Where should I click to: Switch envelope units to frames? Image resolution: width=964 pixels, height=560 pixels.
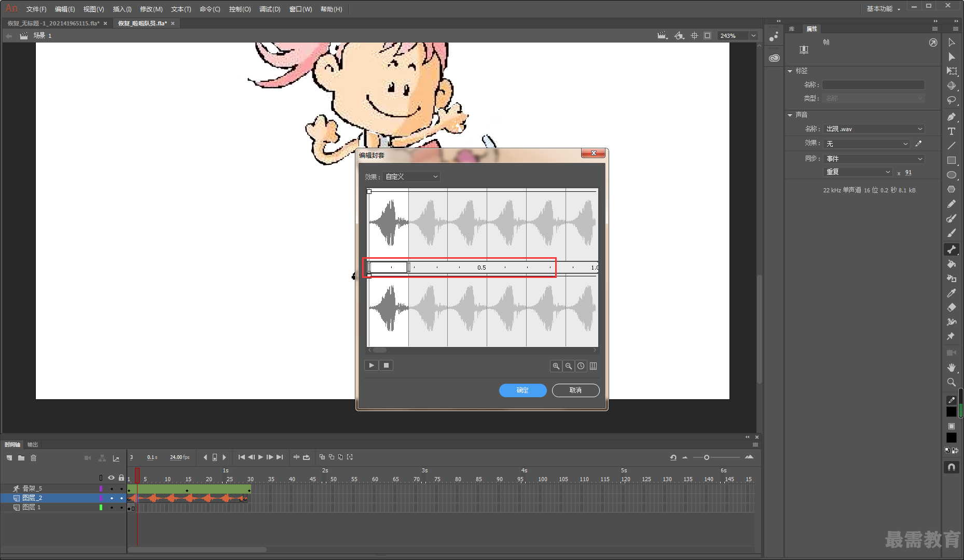[x=594, y=366]
